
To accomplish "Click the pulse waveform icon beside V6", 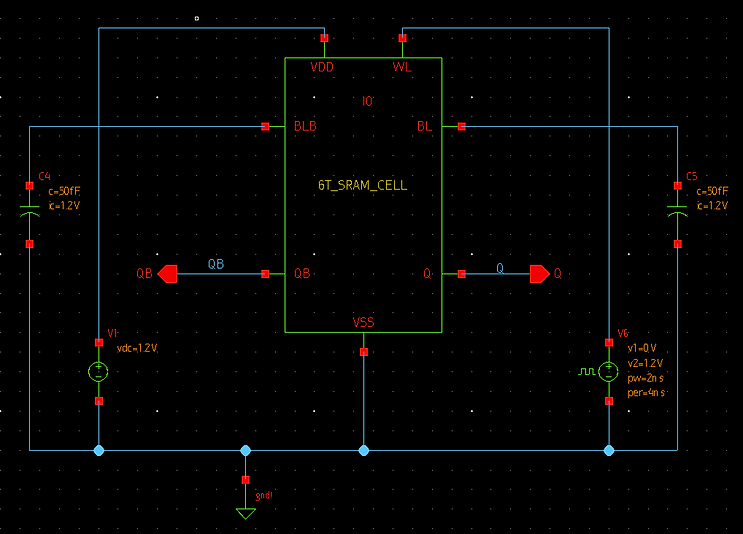I will [587, 371].
